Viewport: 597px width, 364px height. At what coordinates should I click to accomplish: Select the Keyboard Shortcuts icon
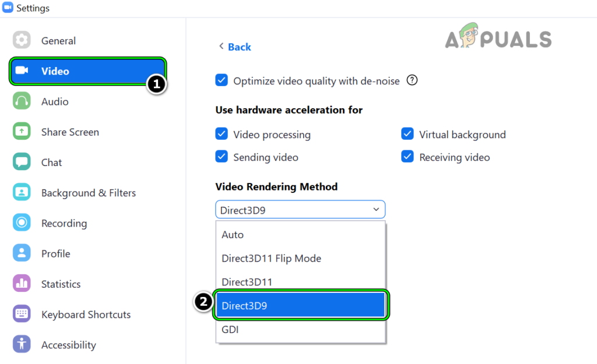click(x=22, y=314)
